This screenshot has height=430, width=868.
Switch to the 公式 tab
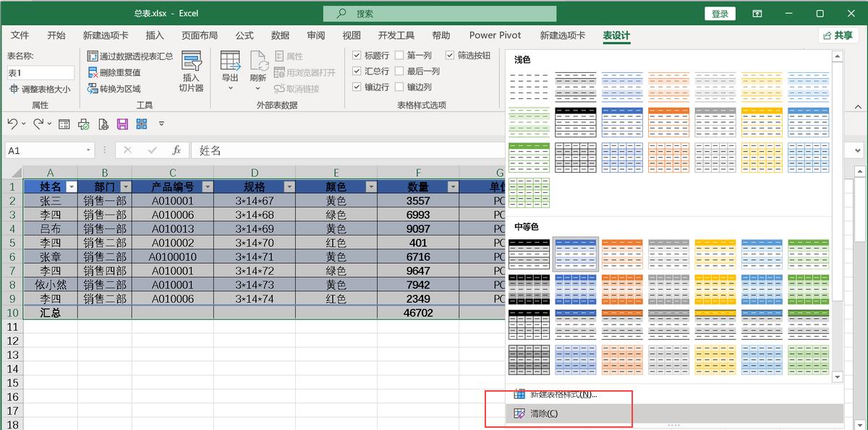point(244,35)
